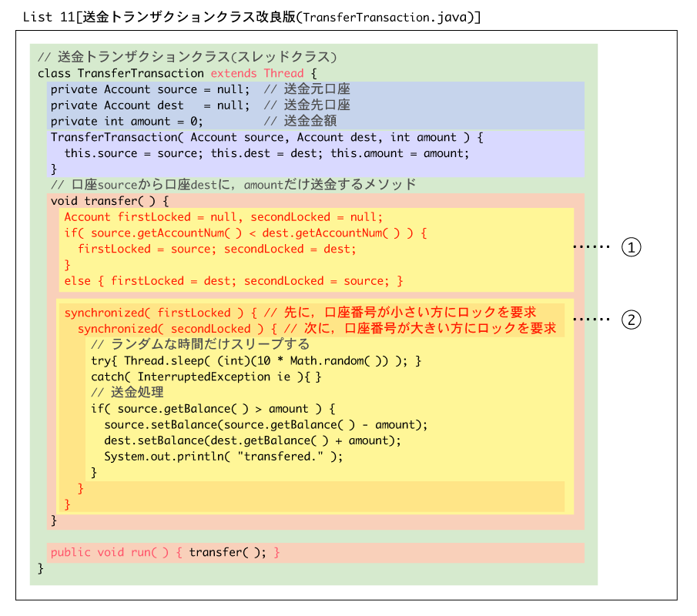Screen dimensions: 697x616
Task: Click the constructor signature 'TransferTransaction( Account source...'
Action: [x=266, y=137]
